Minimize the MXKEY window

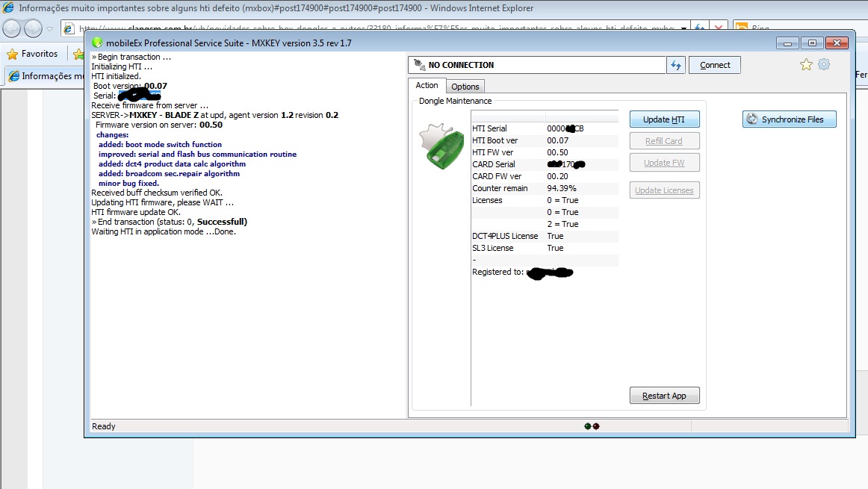pyautogui.click(x=787, y=43)
